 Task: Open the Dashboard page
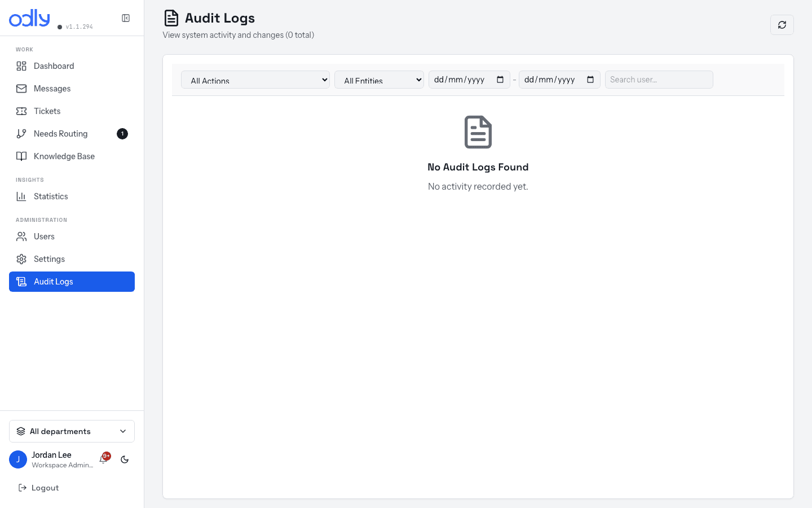tap(72, 66)
